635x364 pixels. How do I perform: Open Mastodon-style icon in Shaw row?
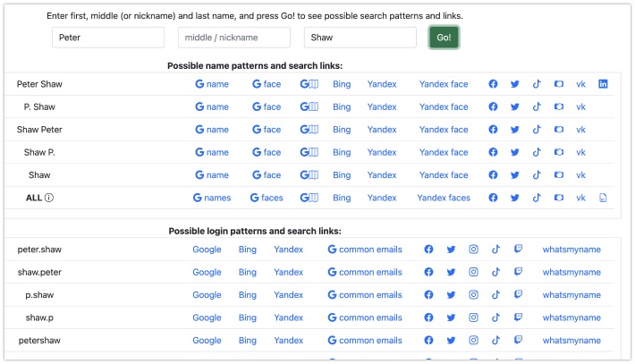pos(559,175)
